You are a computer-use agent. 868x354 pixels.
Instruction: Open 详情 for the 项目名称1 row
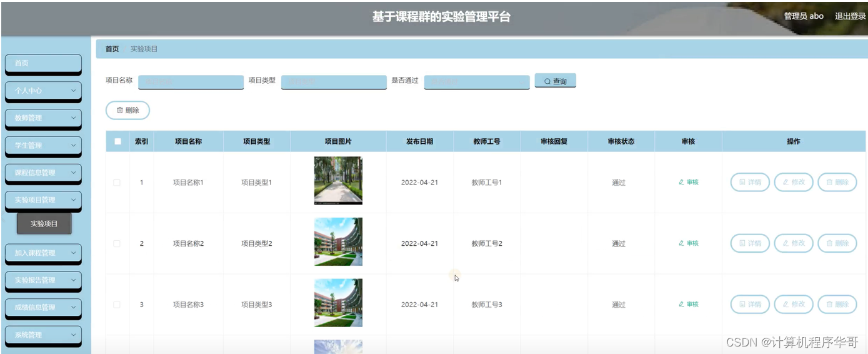[x=750, y=182]
